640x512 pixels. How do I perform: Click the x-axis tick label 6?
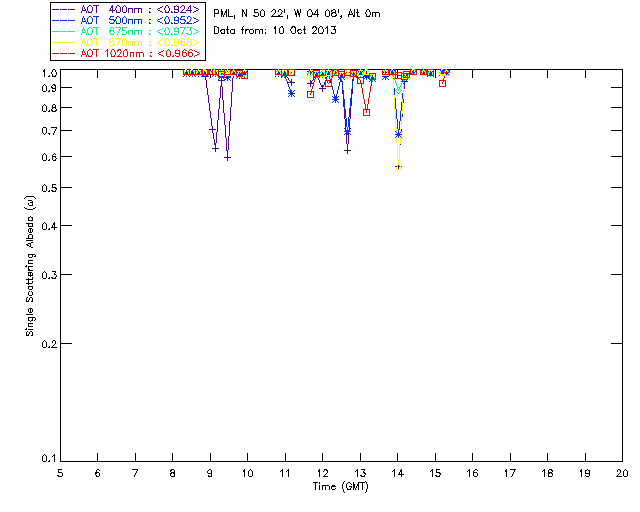[98, 473]
